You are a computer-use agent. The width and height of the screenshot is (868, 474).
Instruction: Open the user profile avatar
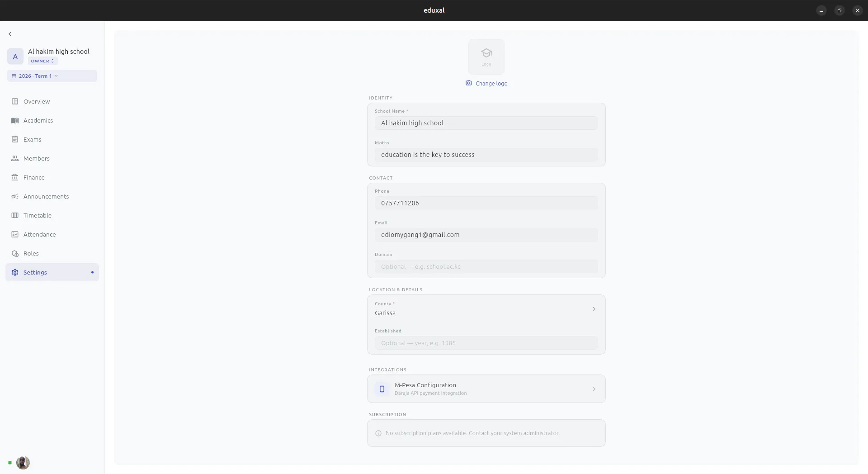pyautogui.click(x=23, y=462)
